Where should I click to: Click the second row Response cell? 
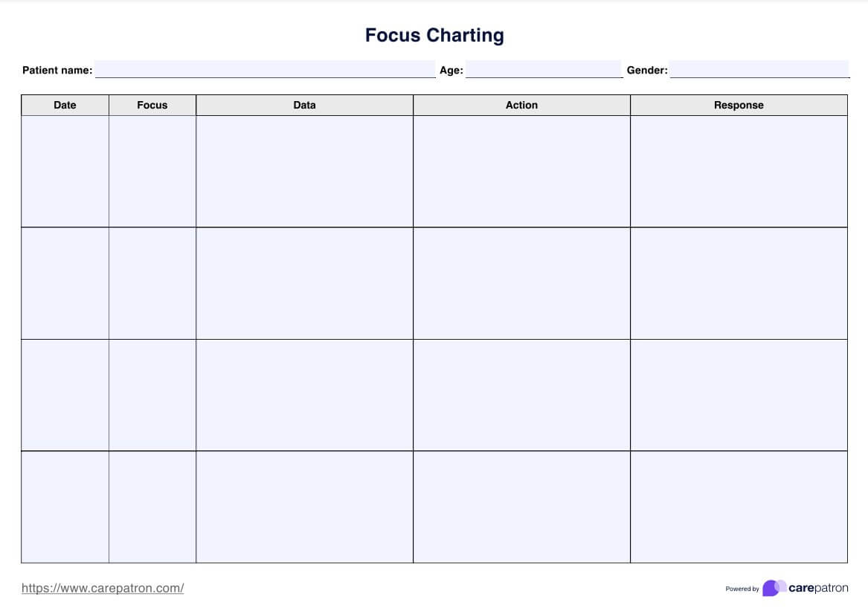(739, 283)
